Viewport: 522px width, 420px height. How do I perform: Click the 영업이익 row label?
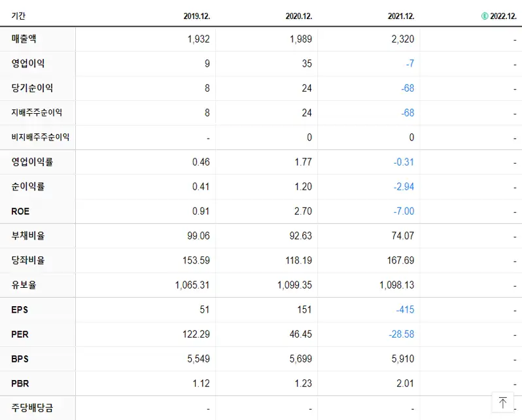[28, 63]
